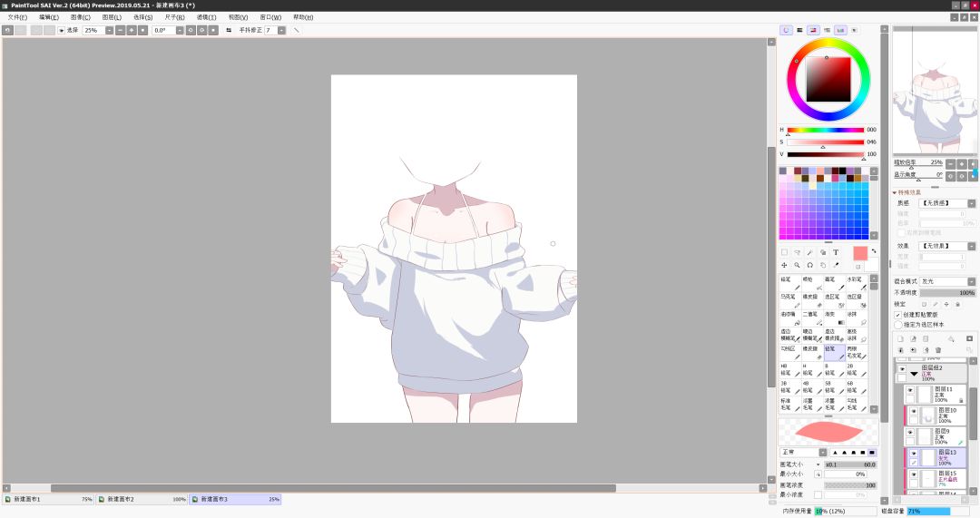Toggle the color wheel panel button
This screenshot has width=980, height=518.
pyautogui.click(x=786, y=30)
